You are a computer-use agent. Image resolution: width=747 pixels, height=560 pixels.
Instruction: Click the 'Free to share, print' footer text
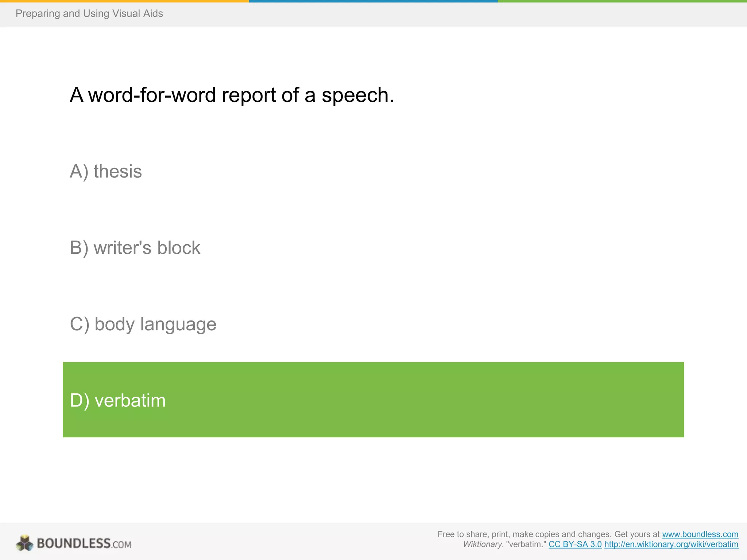[x=549, y=534]
